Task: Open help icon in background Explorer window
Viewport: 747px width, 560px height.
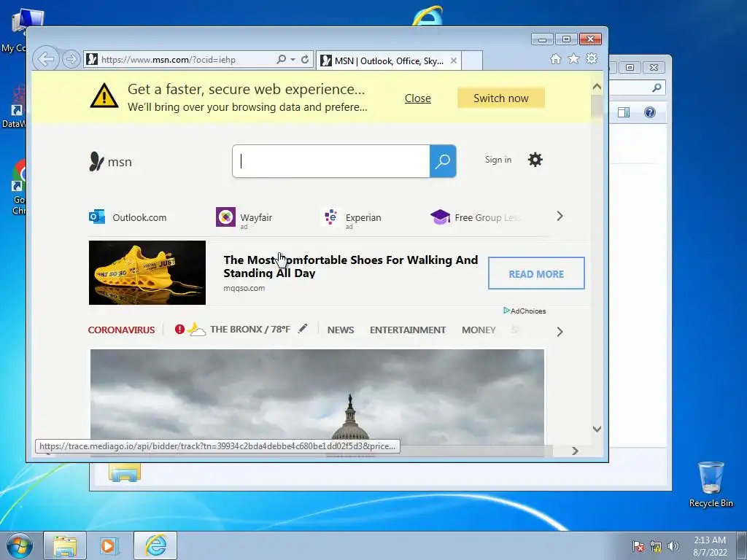Action: coord(650,112)
